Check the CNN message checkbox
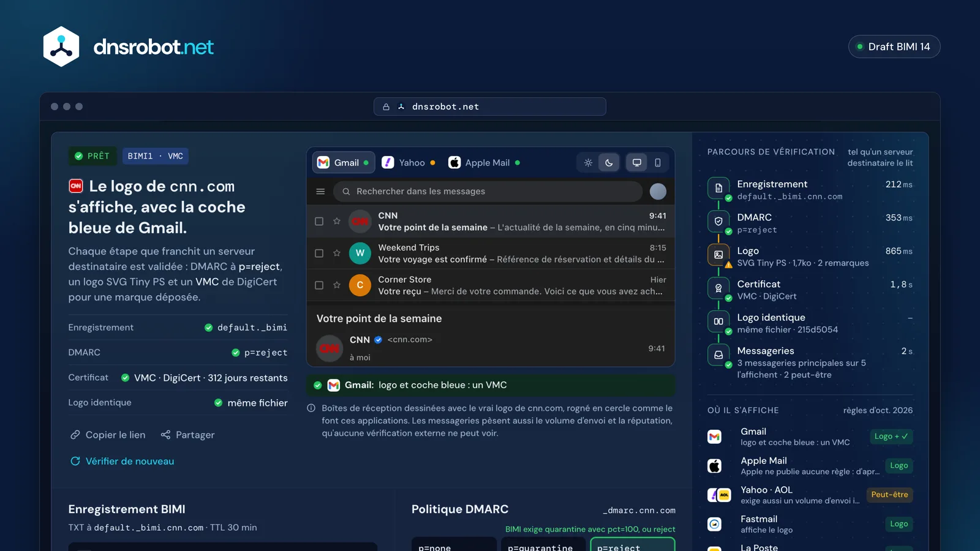980x551 pixels. [319, 221]
